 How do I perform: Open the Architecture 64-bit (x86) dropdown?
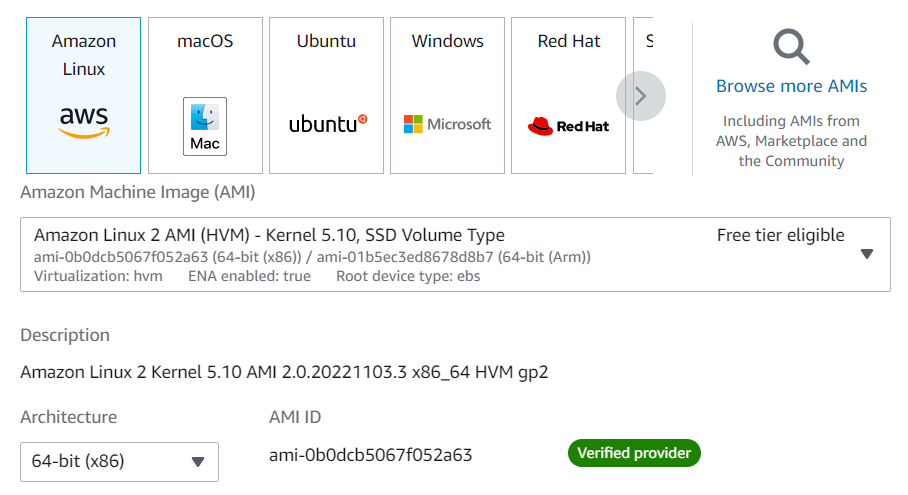coord(119,461)
